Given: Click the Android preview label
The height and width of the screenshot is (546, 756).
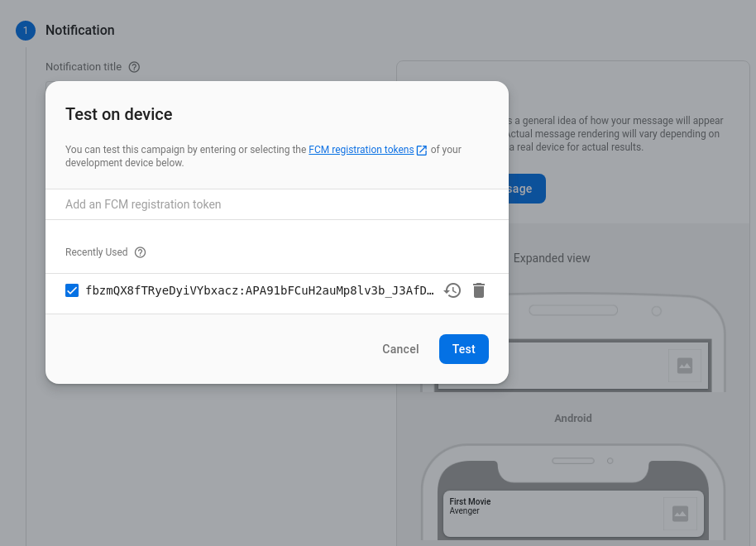Looking at the screenshot, I should pyautogui.click(x=572, y=419).
